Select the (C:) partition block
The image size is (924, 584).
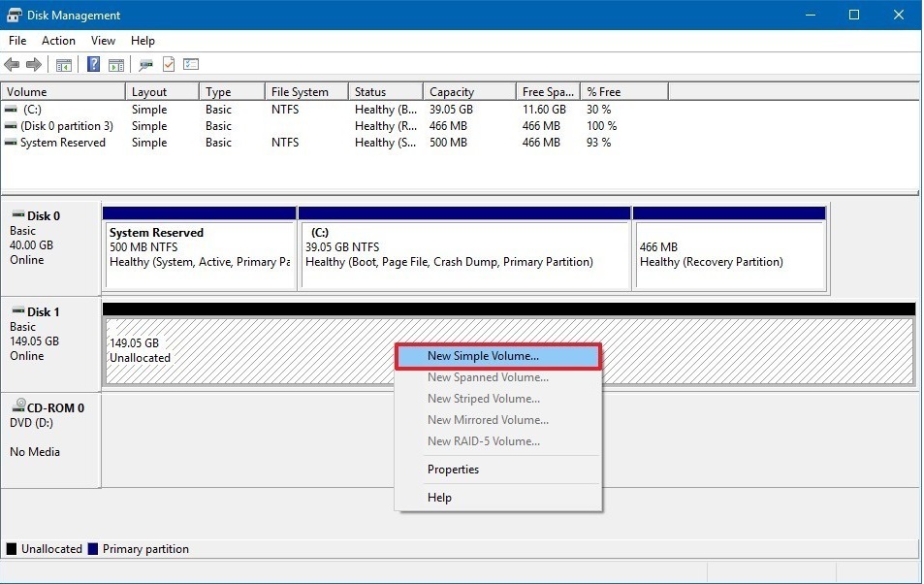pos(463,249)
